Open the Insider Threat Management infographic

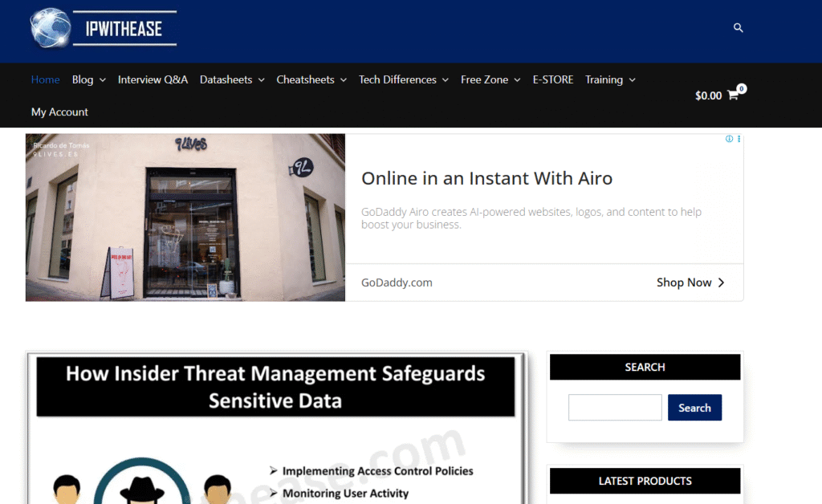pos(276,425)
